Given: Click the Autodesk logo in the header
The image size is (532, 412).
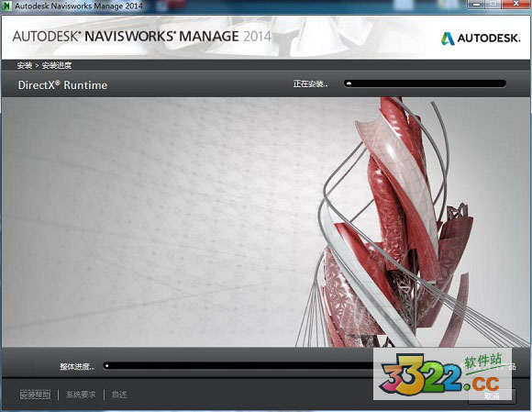Looking at the screenshot, I should pyautogui.click(x=481, y=38).
